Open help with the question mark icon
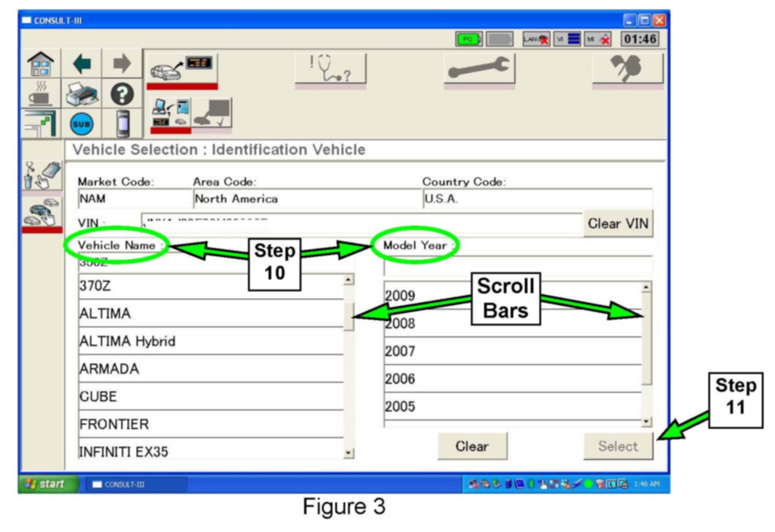775x532 pixels. coord(122,94)
